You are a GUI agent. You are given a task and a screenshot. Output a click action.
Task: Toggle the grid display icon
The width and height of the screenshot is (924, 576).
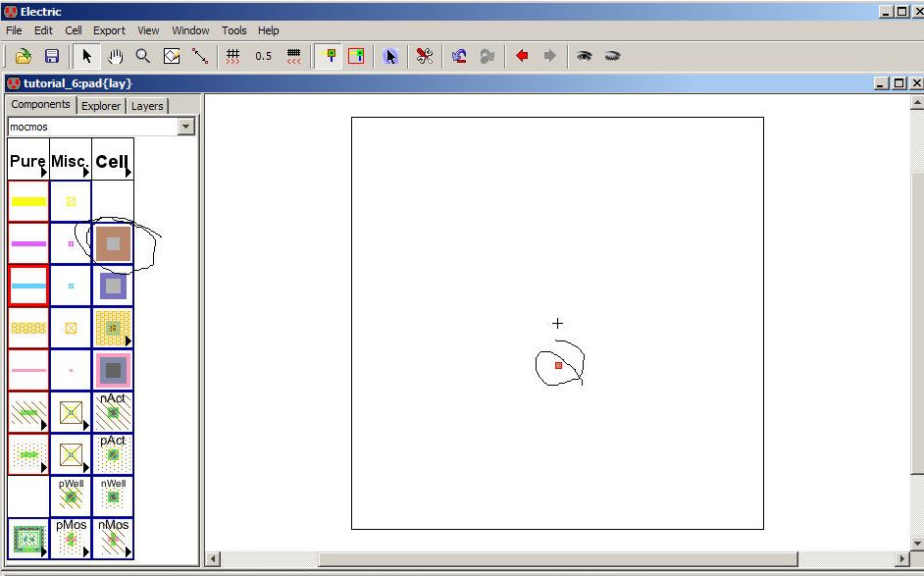(x=233, y=57)
